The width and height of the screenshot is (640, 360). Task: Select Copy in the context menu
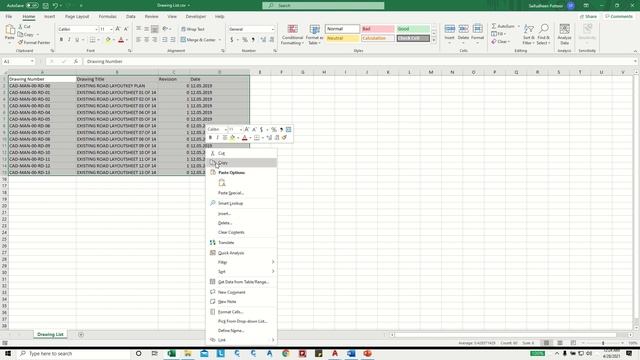[x=241, y=163]
